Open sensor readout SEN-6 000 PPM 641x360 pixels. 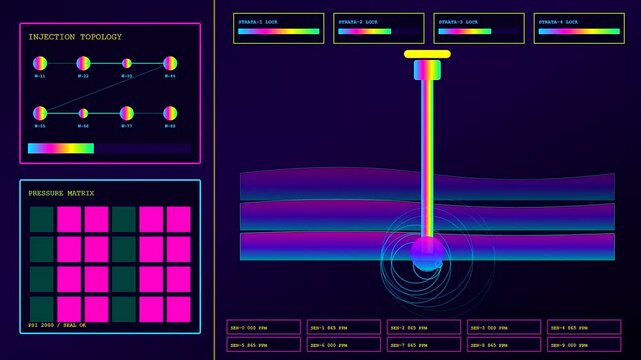(344, 344)
